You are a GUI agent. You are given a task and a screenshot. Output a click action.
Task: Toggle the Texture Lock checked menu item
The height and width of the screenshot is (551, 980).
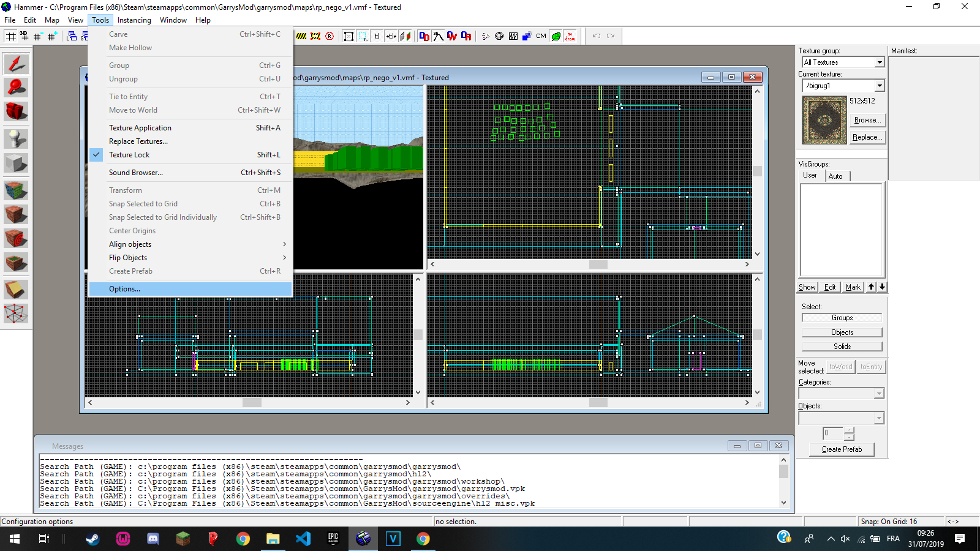click(190, 155)
